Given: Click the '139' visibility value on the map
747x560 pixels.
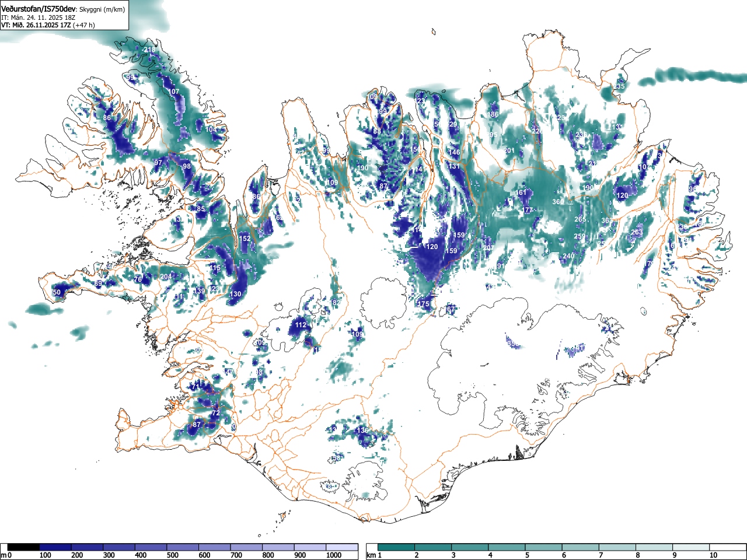Looking at the screenshot, I should click(x=200, y=291).
